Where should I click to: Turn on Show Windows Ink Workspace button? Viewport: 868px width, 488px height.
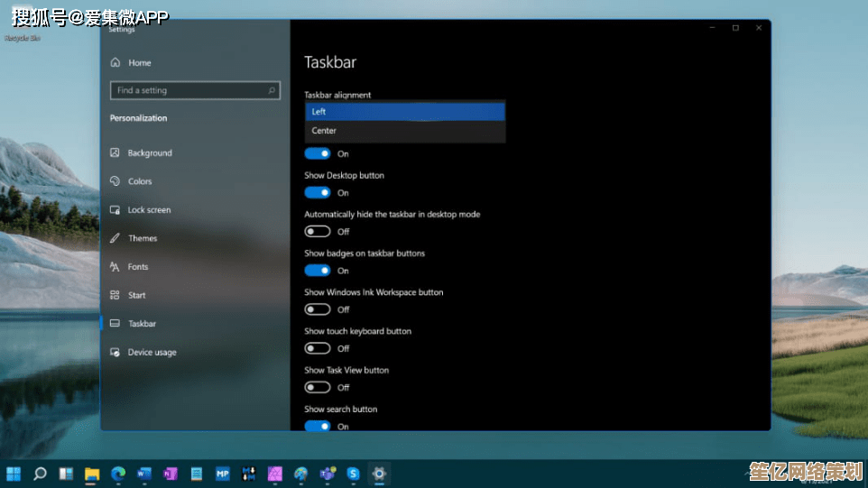pos(317,309)
